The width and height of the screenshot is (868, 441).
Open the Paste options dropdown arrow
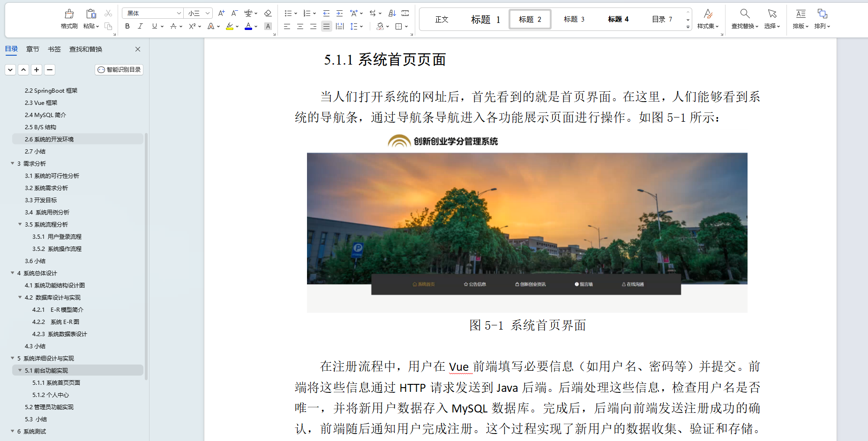[x=97, y=26]
